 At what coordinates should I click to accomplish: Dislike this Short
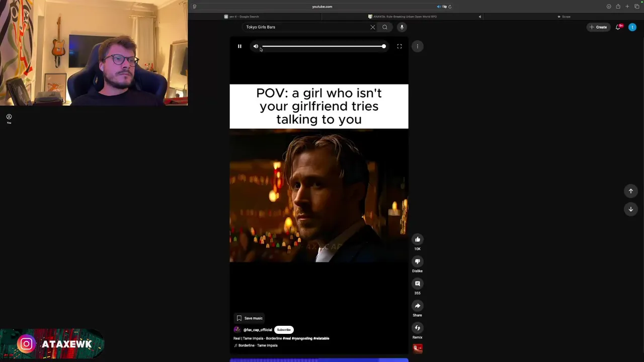pos(418,261)
